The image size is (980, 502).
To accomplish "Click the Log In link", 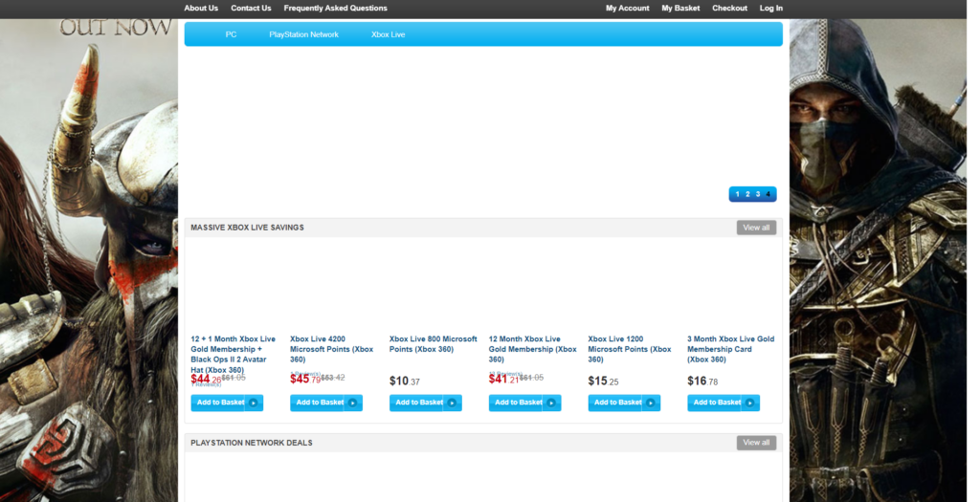I will (770, 8).
